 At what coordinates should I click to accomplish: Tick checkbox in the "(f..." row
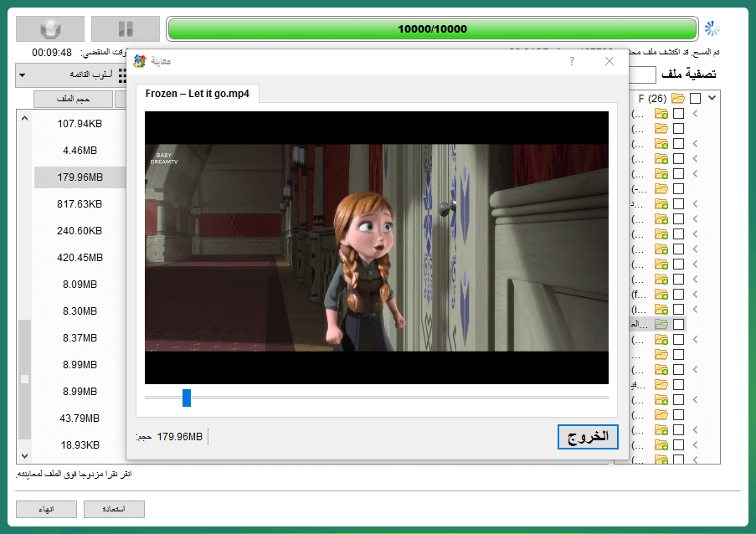(x=678, y=294)
